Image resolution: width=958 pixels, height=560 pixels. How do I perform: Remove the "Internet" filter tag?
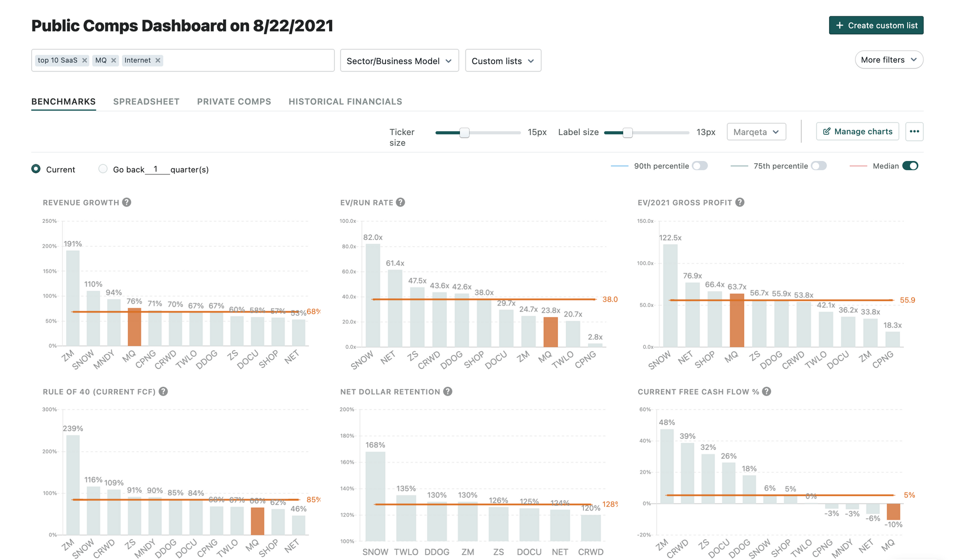pos(158,60)
